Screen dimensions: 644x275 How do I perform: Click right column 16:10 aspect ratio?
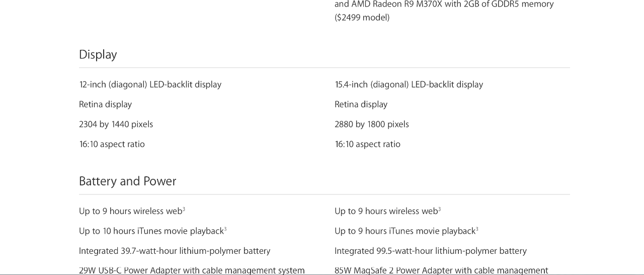click(x=368, y=145)
